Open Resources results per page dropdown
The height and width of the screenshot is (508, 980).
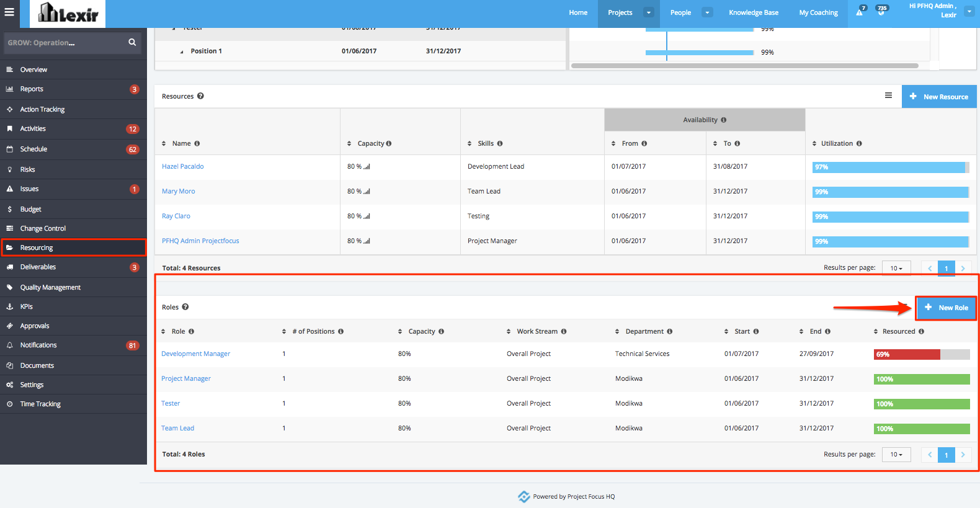click(x=896, y=268)
